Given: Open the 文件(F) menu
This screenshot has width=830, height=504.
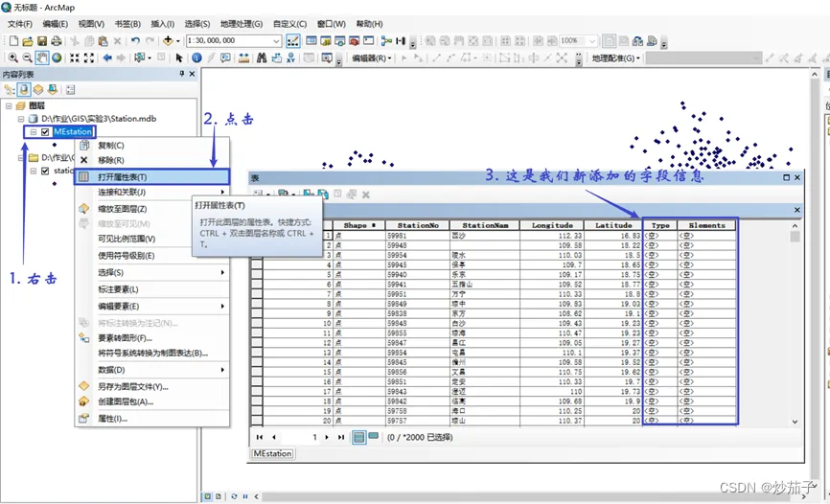Looking at the screenshot, I should point(19,24).
